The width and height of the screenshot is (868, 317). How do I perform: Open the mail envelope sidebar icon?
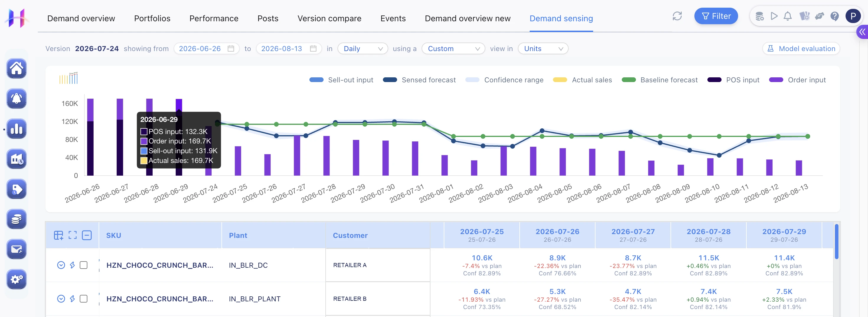(x=17, y=249)
